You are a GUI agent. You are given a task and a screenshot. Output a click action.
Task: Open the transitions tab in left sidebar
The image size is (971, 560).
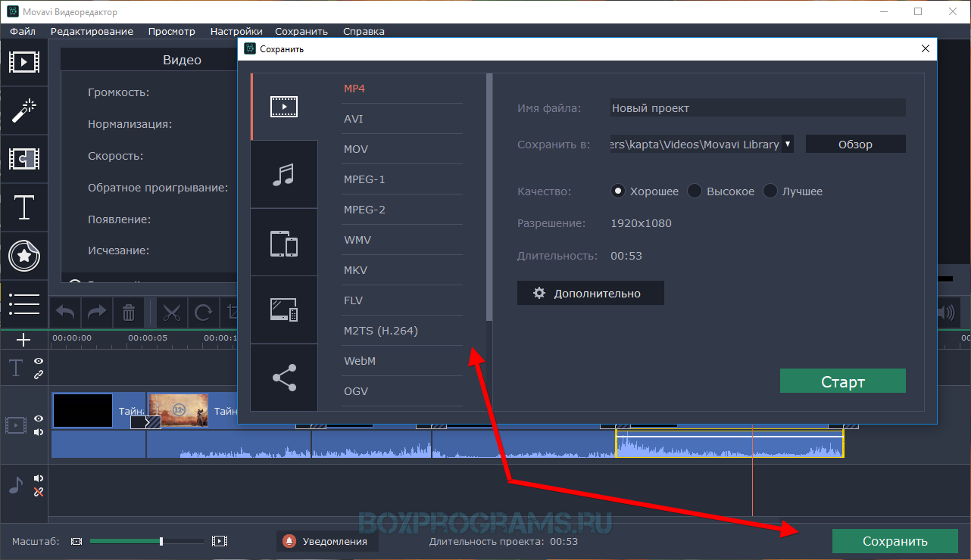click(24, 159)
